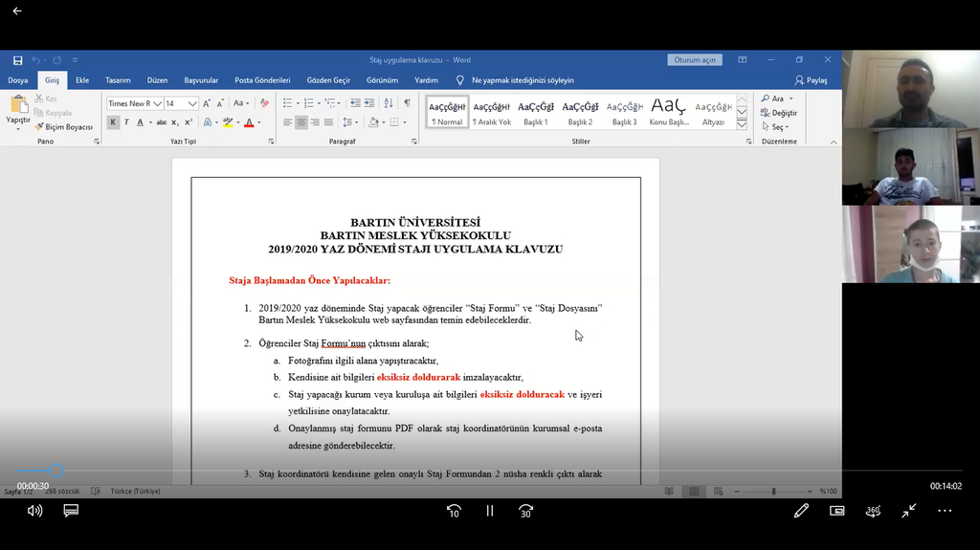Undo the last action in Word
The height and width of the screenshot is (550, 980).
(35, 60)
